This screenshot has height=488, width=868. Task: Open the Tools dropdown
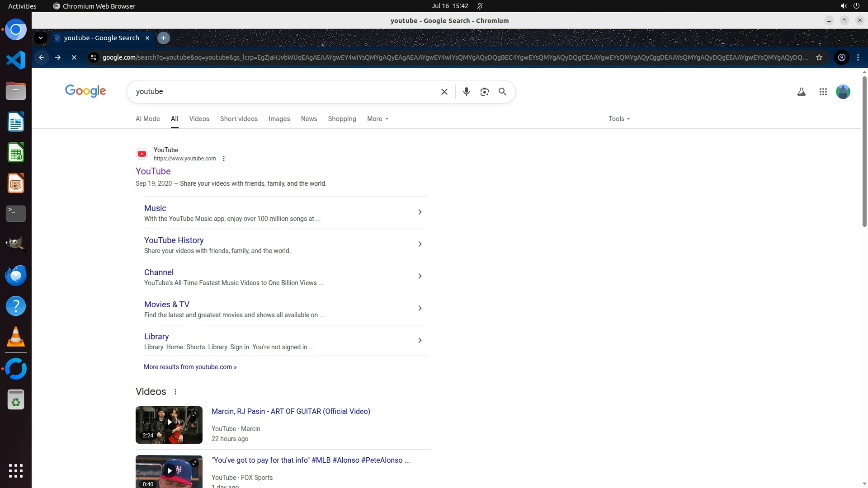click(618, 119)
